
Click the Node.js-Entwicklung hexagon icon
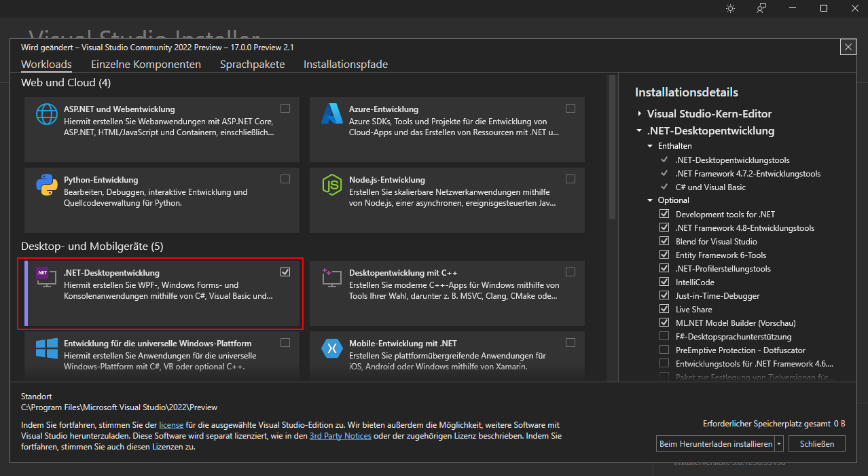[x=332, y=185]
